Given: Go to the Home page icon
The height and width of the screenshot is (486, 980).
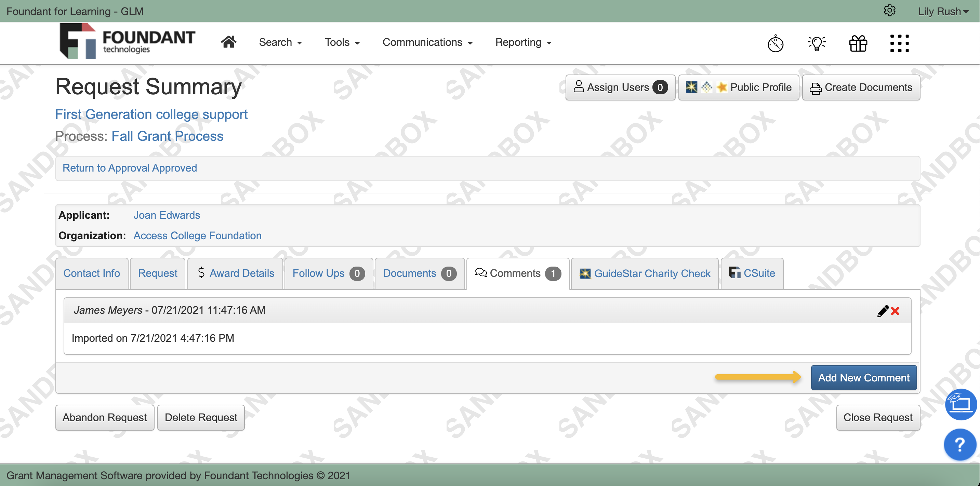Looking at the screenshot, I should tap(229, 42).
